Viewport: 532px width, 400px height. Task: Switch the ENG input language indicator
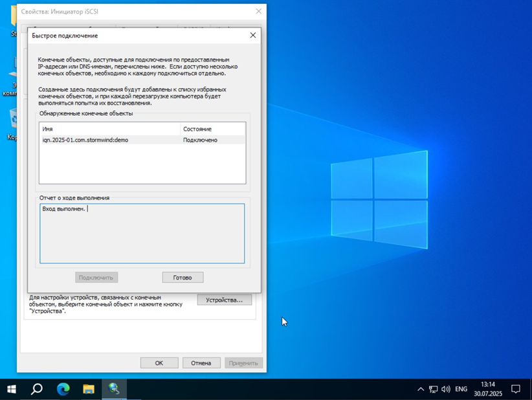[x=461, y=389]
